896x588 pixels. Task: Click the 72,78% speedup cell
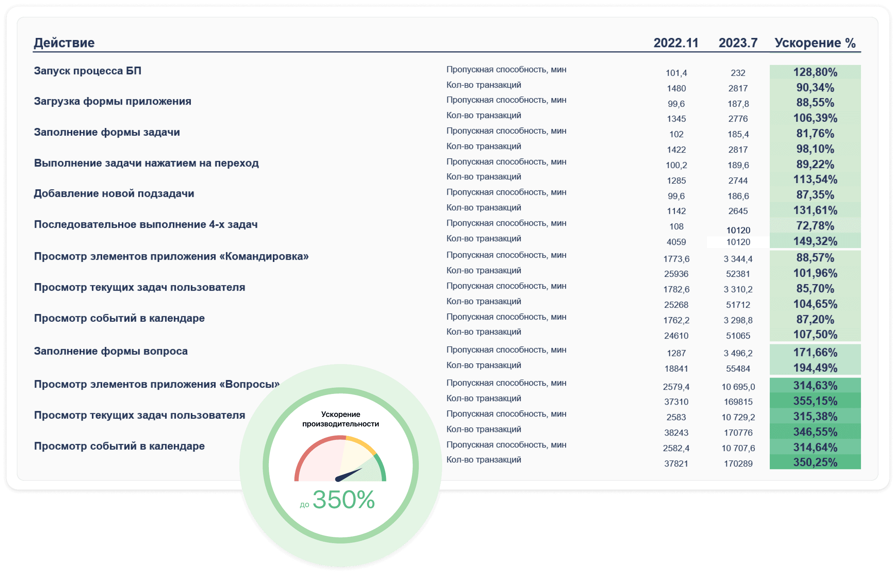(815, 226)
